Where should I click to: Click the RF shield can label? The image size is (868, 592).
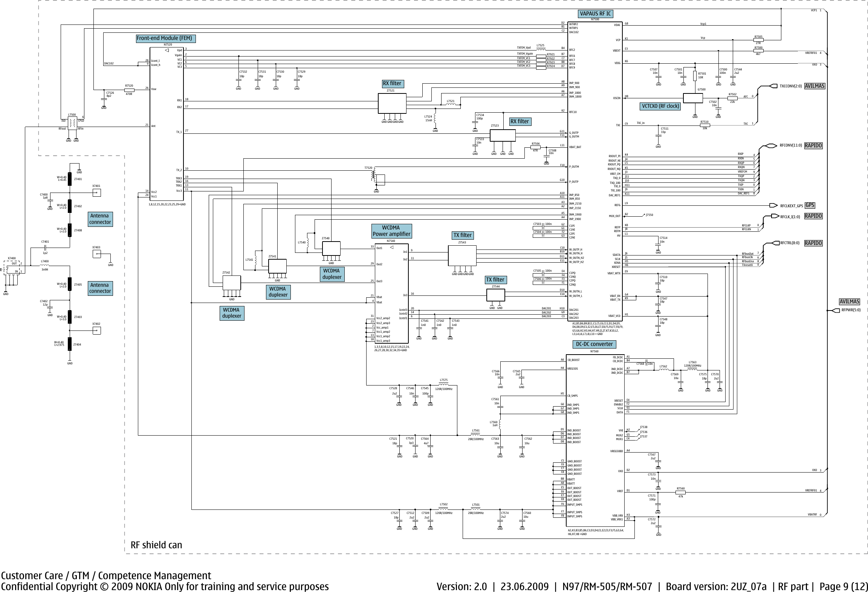click(156, 545)
